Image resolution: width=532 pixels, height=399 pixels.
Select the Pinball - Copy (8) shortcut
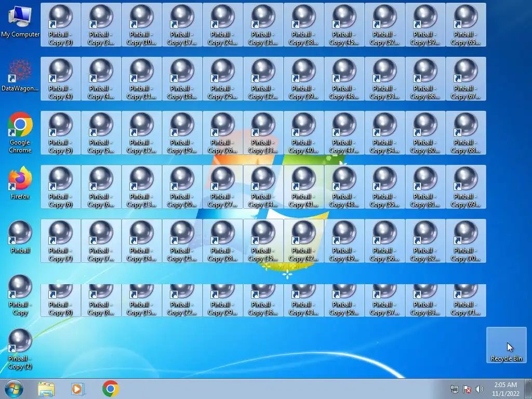(61, 300)
